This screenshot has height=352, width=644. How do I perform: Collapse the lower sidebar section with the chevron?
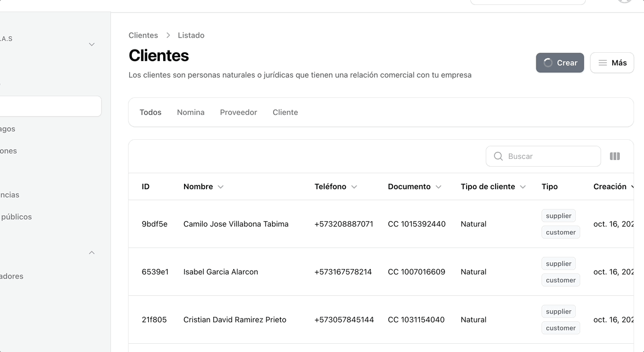[x=91, y=252]
